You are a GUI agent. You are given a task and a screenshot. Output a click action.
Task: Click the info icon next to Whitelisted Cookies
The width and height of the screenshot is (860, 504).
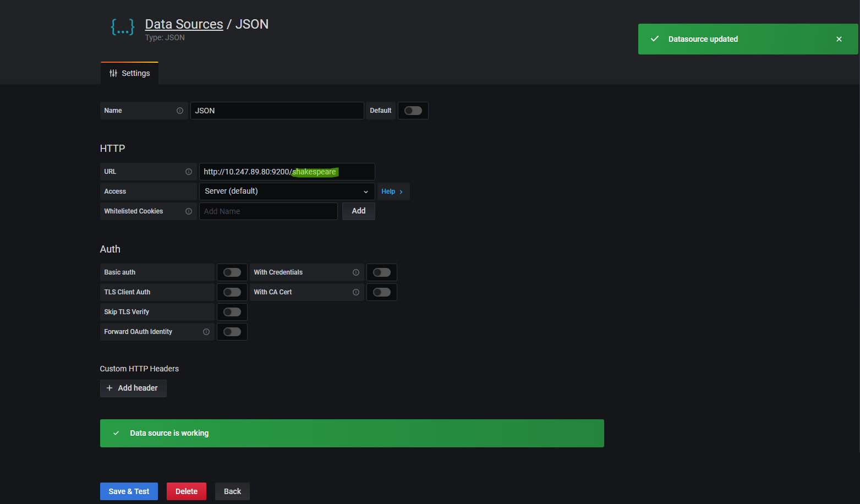[x=188, y=211]
